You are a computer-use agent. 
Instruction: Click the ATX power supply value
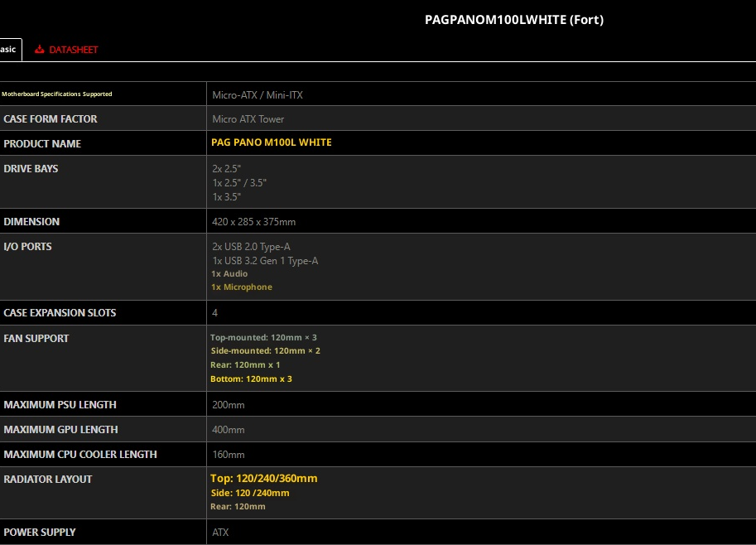pyautogui.click(x=220, y=533)
